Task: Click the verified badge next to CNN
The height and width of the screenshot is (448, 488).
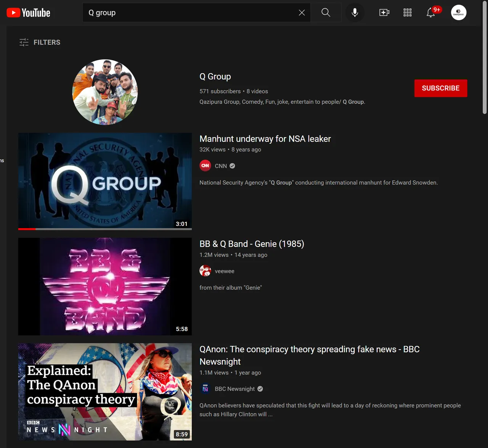Action: [232, 166]
